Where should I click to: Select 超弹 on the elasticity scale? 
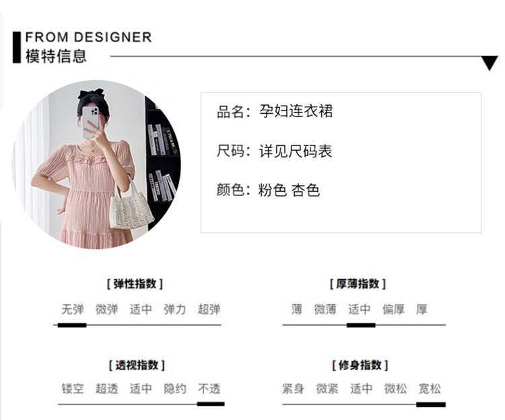click(x=209, y=310)
